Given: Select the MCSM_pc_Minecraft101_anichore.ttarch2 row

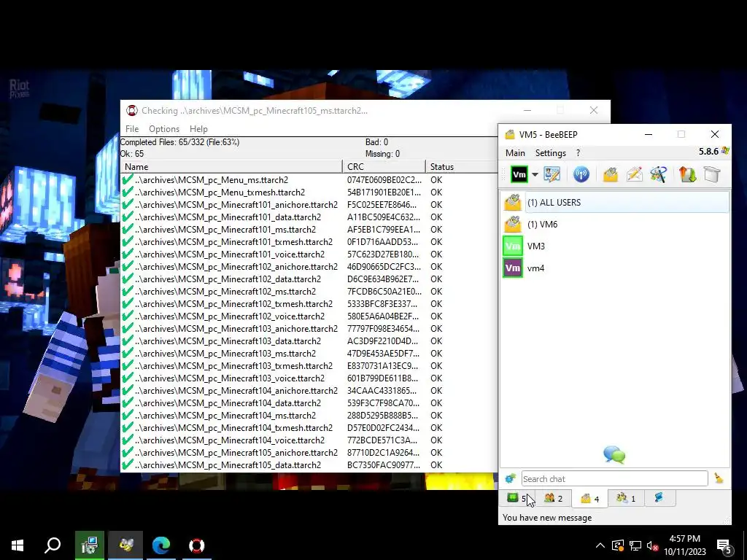Looking at the screenshot, I should tap(309, 205).
